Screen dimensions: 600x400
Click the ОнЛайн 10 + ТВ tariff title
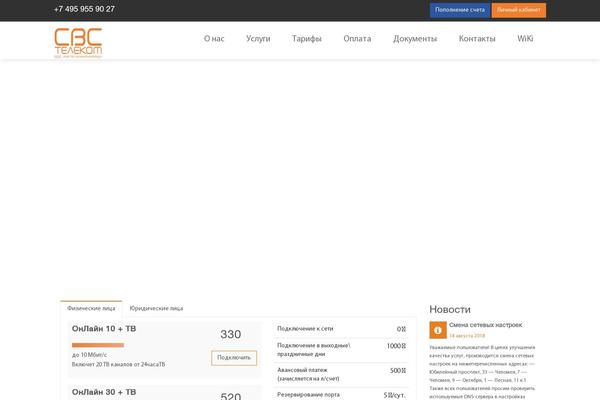click(x=104, y=329)
